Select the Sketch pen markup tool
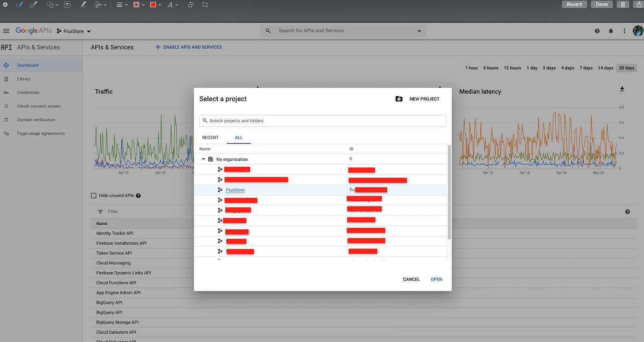The image size is (644, 342). pos(19,5)
